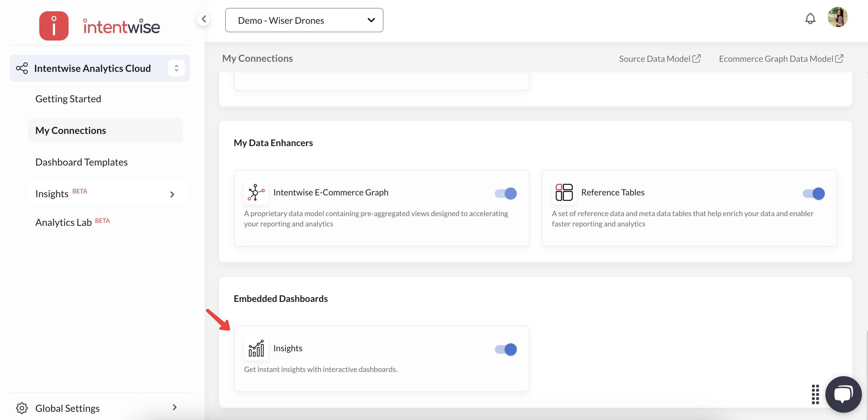Click the Intentwise Analytics Cloud heading

click(x=92, y=68)
